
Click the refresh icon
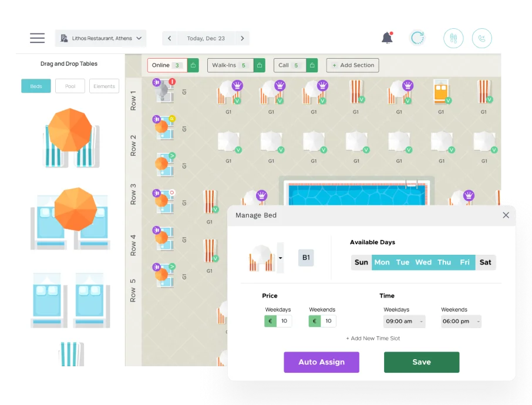coord(417,38)
